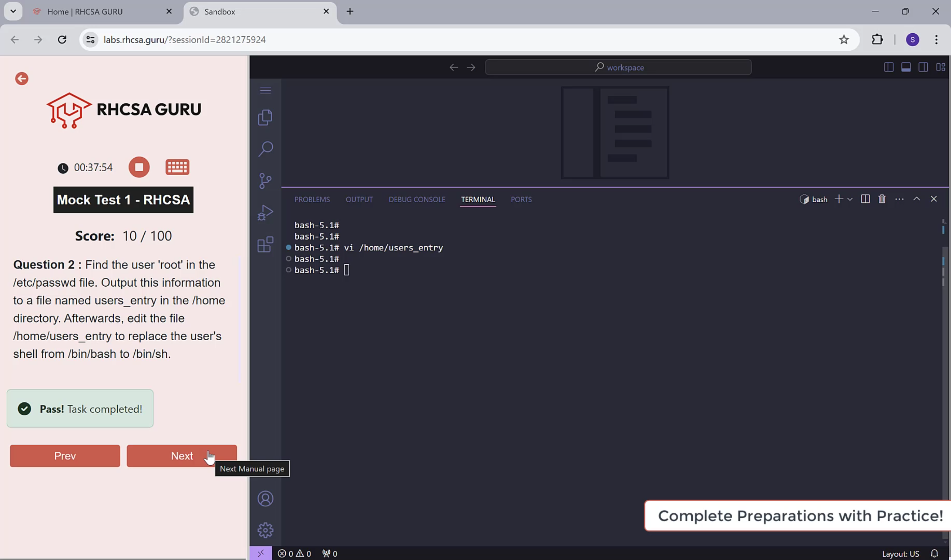
Task: Select the TERMINAL tab
Action: tap(478, 199)
